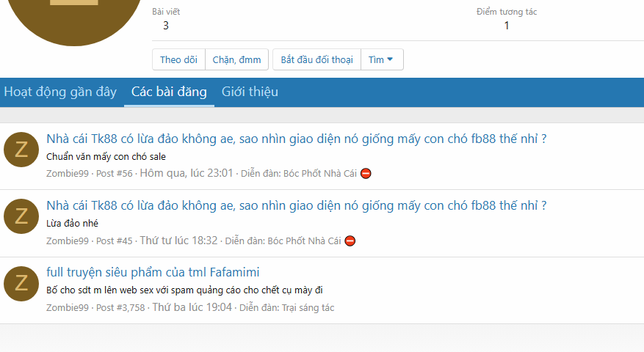Open Bóc Phốt Nhà Cái forum from Post #56
644x352 pixels.
(319, 174)
